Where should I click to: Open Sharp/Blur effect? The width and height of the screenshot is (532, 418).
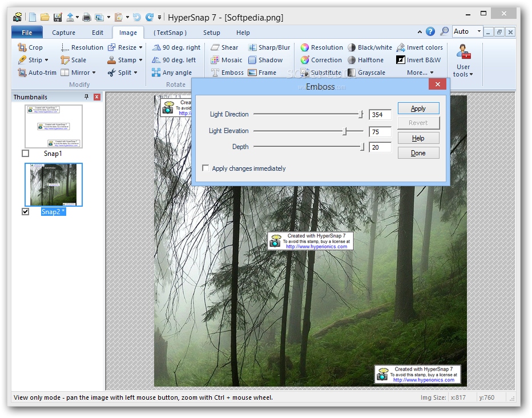coord(269,47)
